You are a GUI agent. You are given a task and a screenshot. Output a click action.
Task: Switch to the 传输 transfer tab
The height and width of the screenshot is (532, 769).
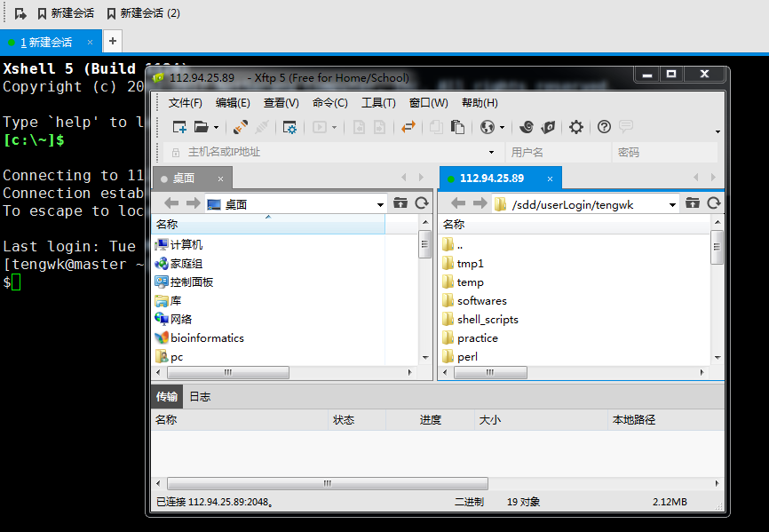[x=167, y=397]
